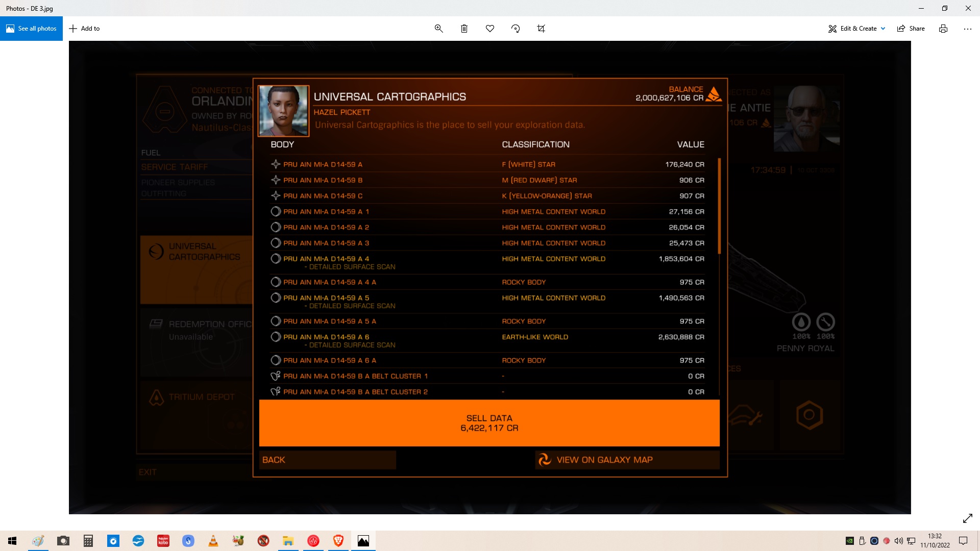Expand Edit & Create dropdown
This screenshot has height=551, width=980.
(857, 29)
